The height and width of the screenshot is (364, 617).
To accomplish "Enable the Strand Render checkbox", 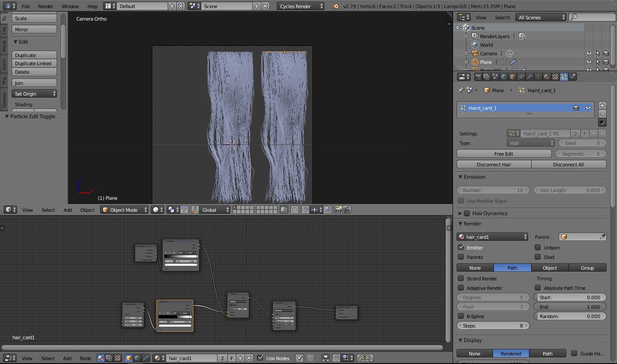I will tap(461, 279).
